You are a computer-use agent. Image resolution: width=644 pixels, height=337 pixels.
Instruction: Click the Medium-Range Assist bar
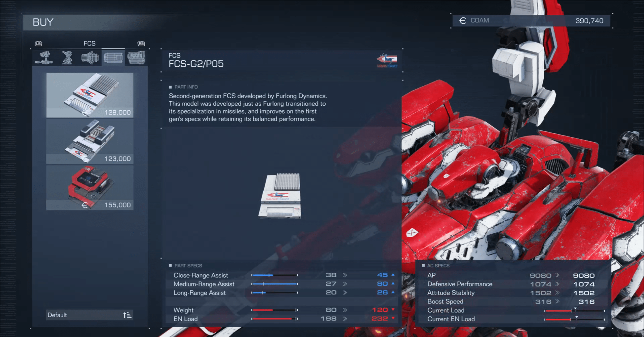coord(274,284)
